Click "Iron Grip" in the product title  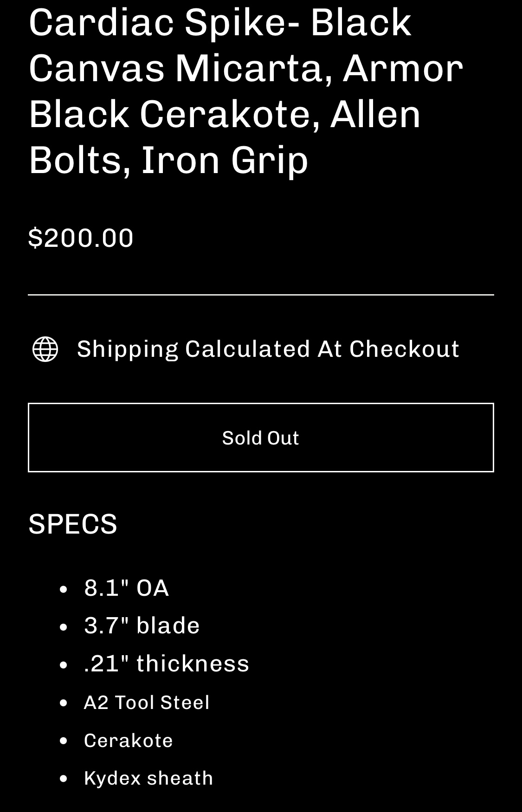225,160
